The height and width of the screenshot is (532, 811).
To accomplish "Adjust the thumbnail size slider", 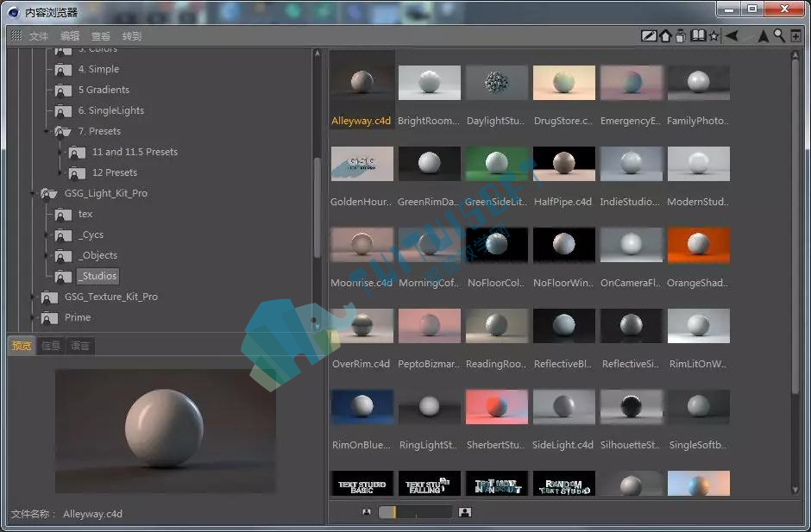I will pyautogui.click(x=415, y=512).
